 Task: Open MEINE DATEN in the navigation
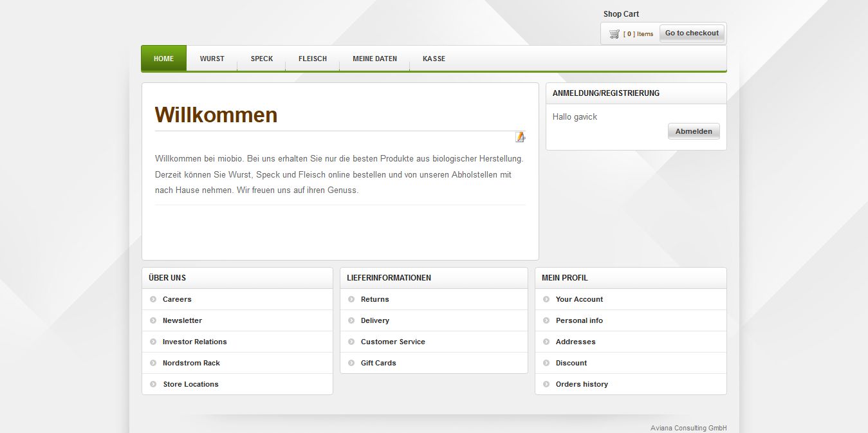point(374,59)
